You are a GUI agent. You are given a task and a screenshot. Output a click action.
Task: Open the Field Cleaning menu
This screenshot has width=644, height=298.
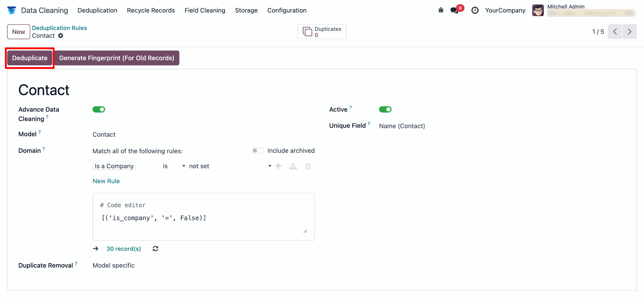[205, 10]
